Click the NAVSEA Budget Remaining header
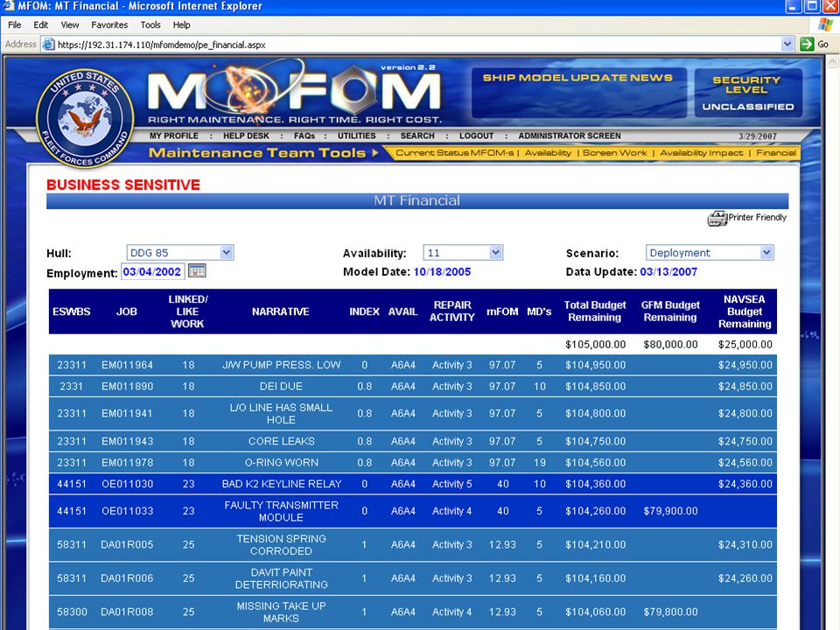Screen dimensions: 840x630 point(745,311)
